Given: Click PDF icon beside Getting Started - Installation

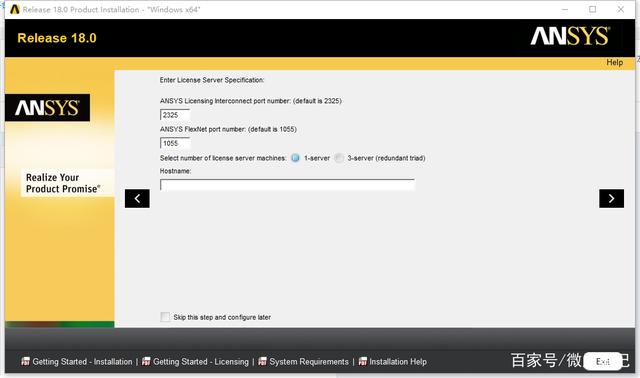Looking at the screenshot, I should 25,361.
